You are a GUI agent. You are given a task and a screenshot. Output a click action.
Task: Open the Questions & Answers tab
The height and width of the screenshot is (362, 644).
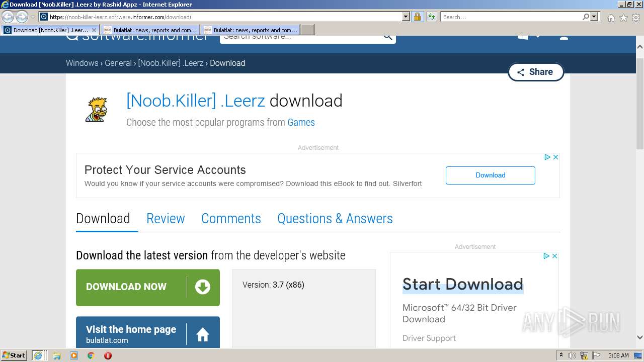coord(335,219)
